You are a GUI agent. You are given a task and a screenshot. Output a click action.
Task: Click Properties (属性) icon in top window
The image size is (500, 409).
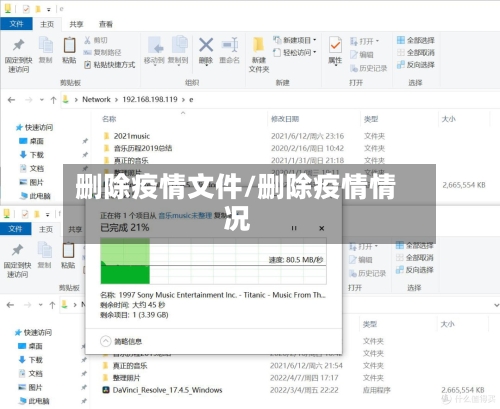[335, 50]
